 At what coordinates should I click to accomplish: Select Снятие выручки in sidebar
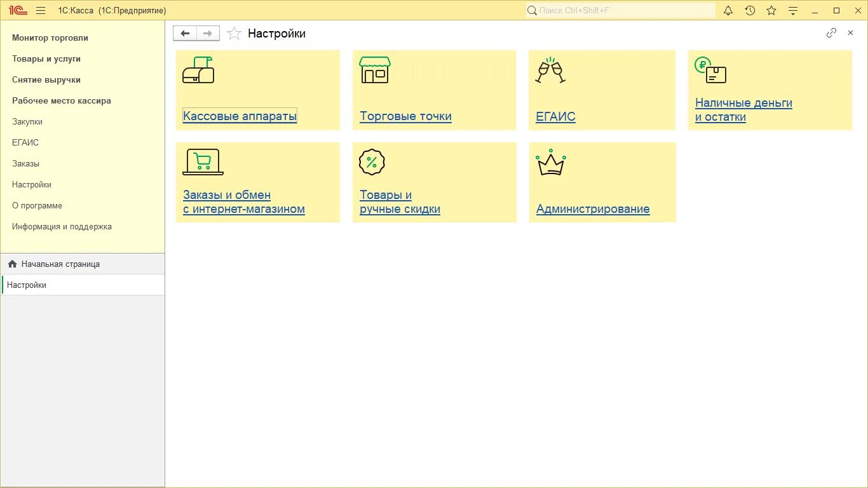[x=46, y=80]
